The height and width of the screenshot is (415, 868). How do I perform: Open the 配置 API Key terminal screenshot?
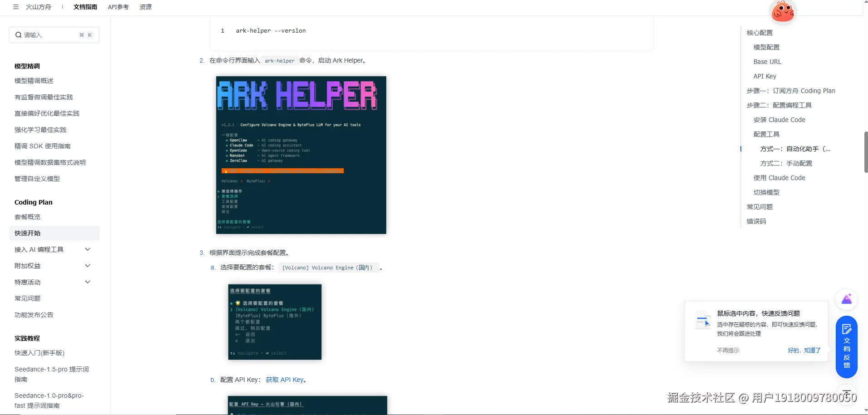point(307,405)
